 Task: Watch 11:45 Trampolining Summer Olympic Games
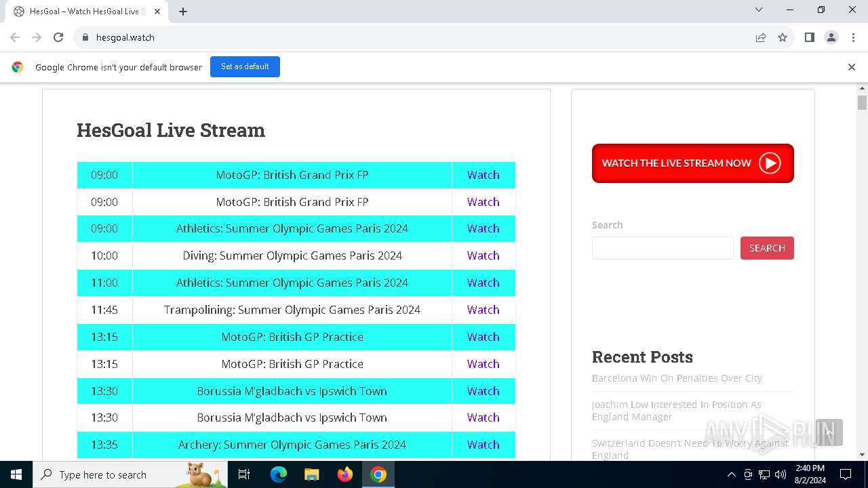[x=484, y=310]
